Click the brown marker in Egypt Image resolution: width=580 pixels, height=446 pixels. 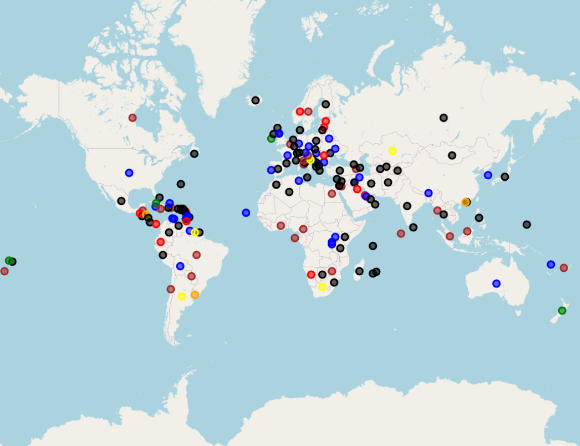(332, 193)
